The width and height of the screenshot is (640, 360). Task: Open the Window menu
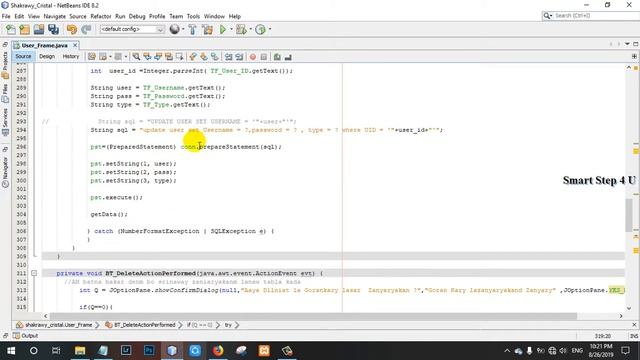coord(214,16)
